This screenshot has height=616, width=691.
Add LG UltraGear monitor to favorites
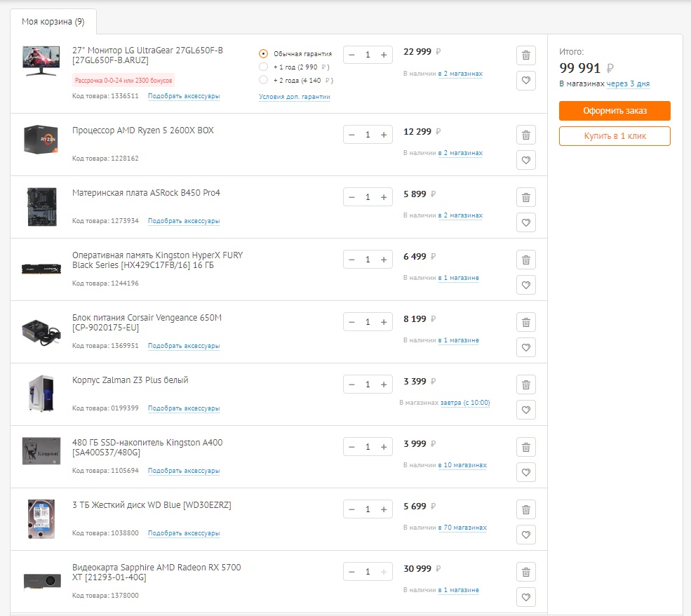click(x=525, y=81)
